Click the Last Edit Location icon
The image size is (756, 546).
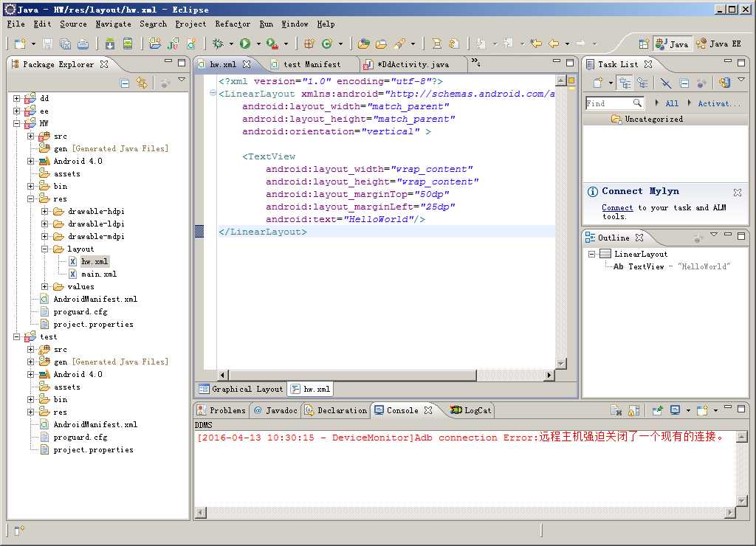[536, 44]
